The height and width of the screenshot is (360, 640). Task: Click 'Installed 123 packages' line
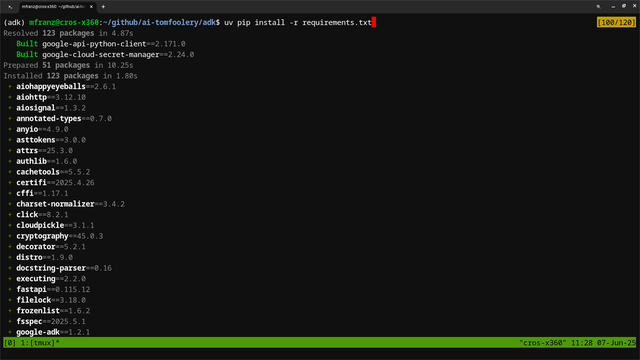(70, 76)
